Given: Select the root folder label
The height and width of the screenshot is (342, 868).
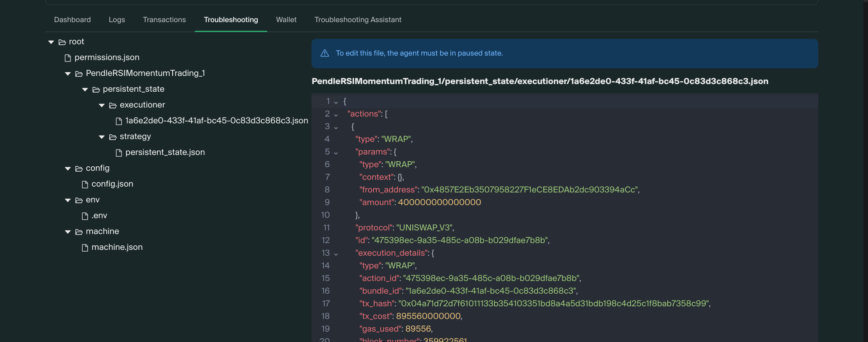Looking at the screenshot, I should [x=76, y=42].
